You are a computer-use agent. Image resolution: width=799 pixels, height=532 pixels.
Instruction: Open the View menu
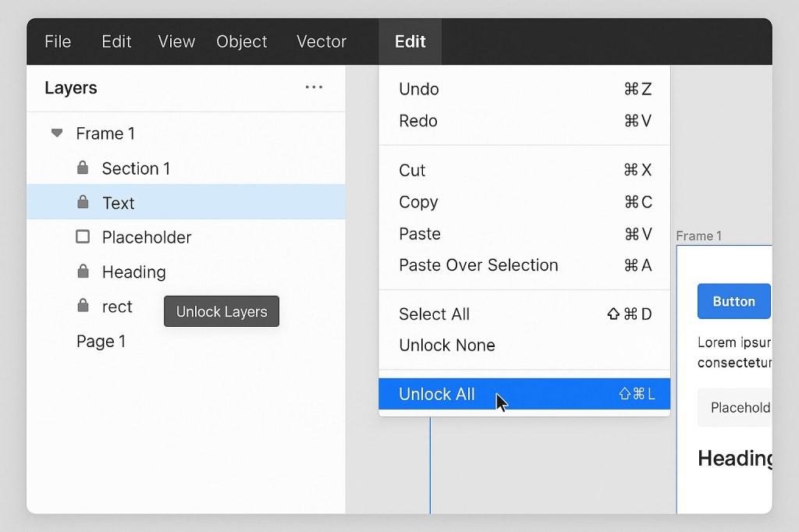pyautogui.click(x=176, y=41)
